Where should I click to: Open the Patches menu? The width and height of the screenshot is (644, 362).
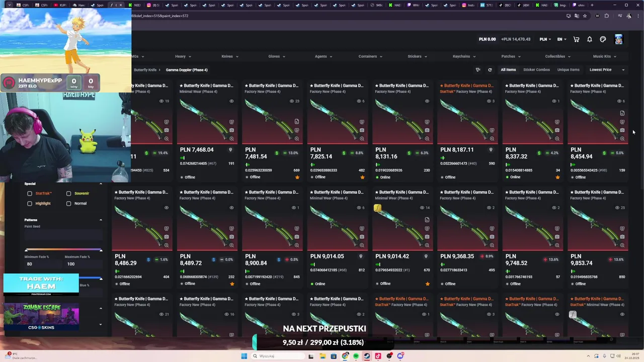point(511,56)
